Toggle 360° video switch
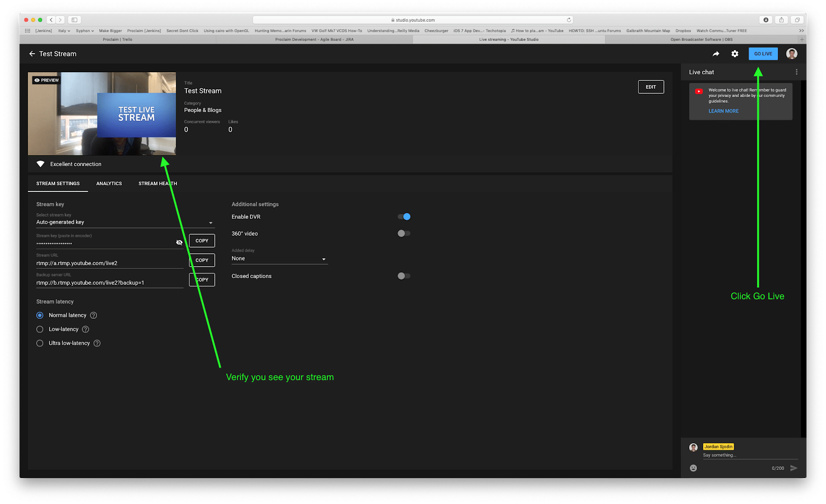Viewport: 826px width, 504px height. point(404,233)
